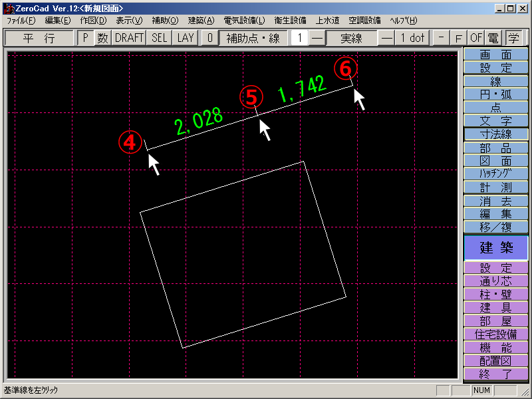Select the 編集 edit tool in side panel
Screen dimensions: 532x399
coord(495,213)
